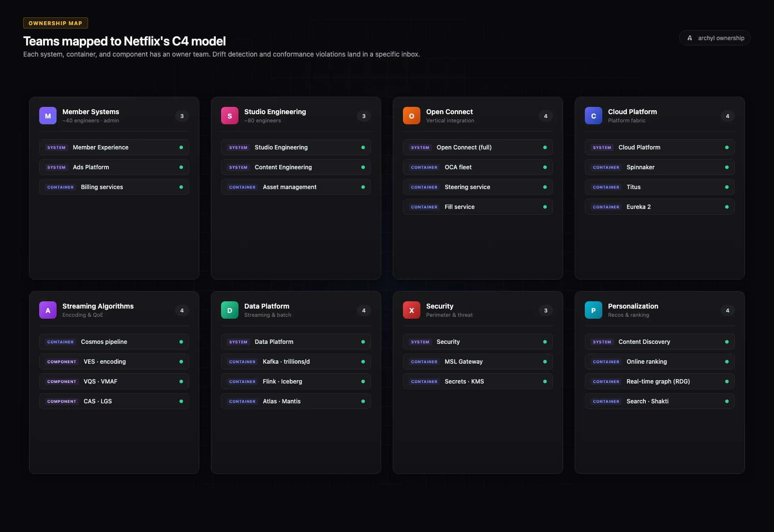Image resolution: width=774 pixels, height=532 pixels.
Task: Select the Steering service label
Action: tap(467, 187)
